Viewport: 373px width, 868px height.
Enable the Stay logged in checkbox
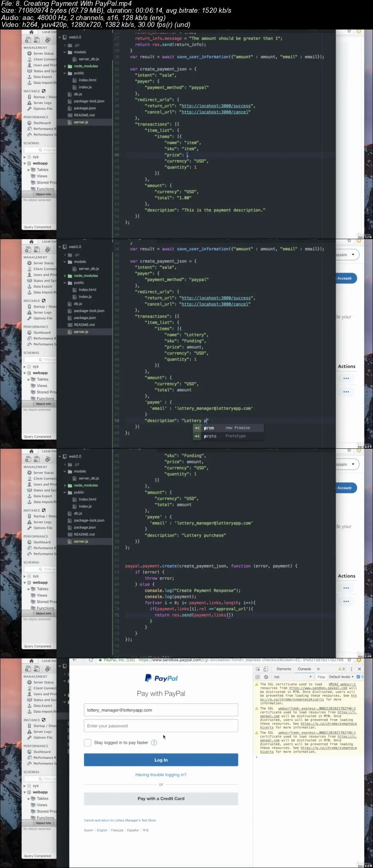coord(87,743)
